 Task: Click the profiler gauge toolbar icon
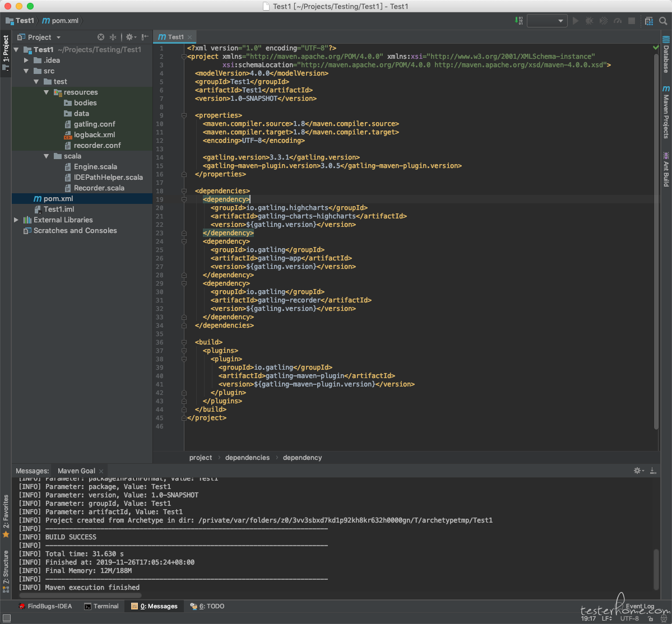(618, 21)
